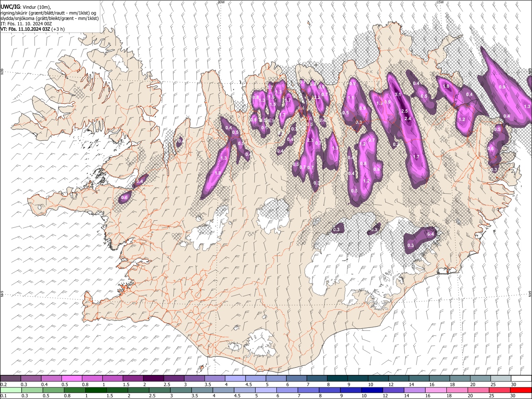Image resolution: width=532 pixels, height=399 pixels.
Task: Click the '20W' longitude label
Action: click(x=221, y=2)
